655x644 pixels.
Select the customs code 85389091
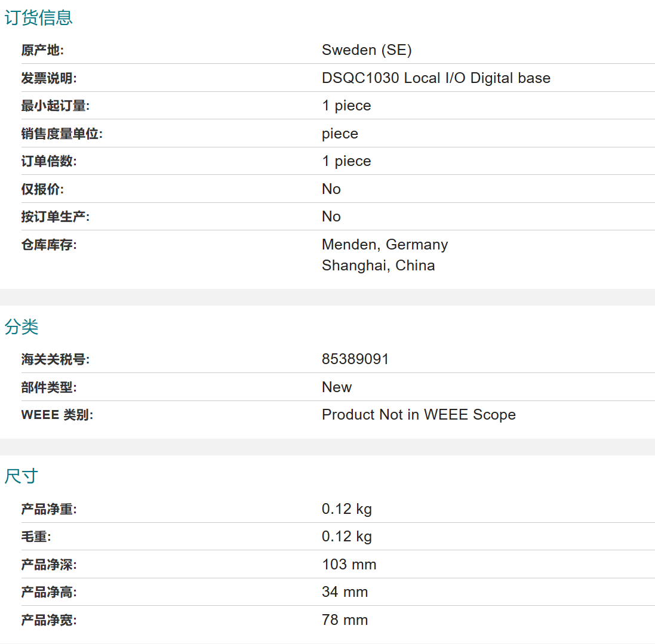pyautogui.click(x=355, y=359)
